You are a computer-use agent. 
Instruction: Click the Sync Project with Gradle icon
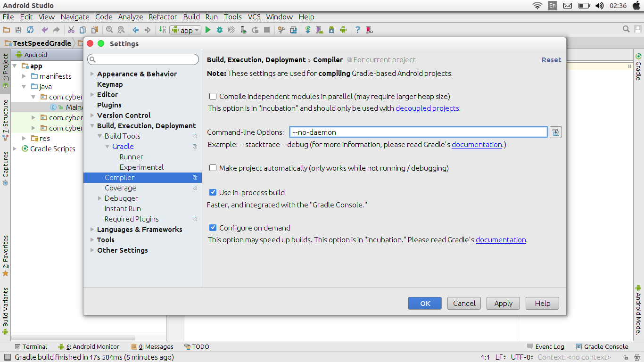(x=308, y=30)
